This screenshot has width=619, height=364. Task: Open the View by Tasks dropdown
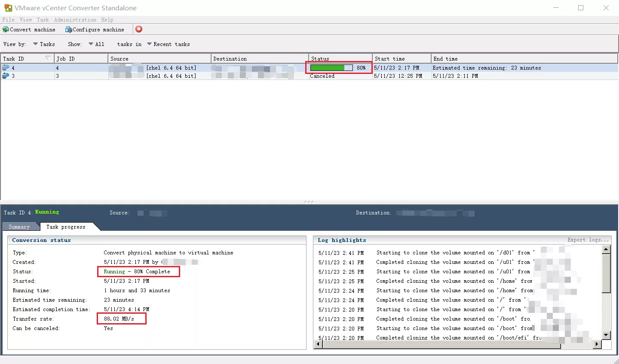click(x=44, y=44)
